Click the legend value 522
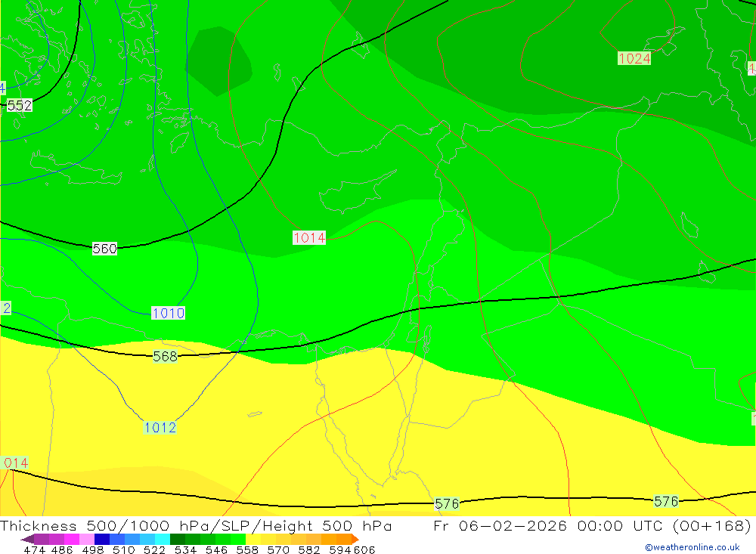Image resolution: width=756 pixels, height=554 pixels. [x=155, y=549]
